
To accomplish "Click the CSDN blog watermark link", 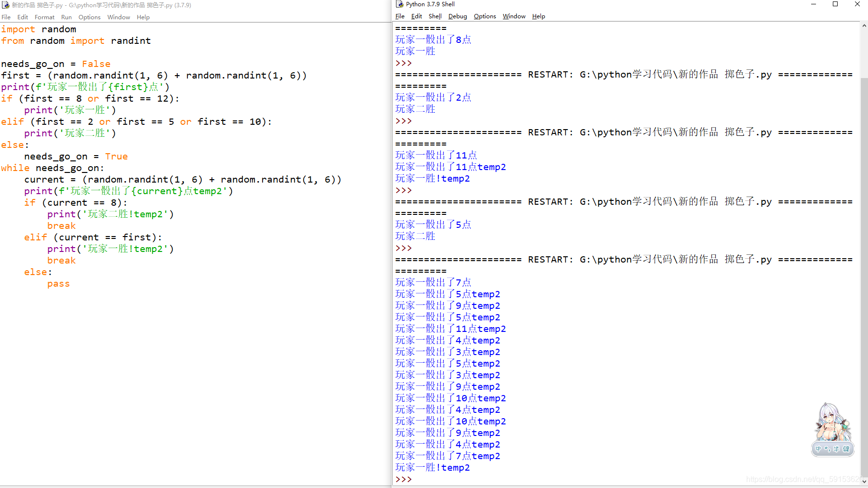I will pyautogui.click(x=802, y=480).
